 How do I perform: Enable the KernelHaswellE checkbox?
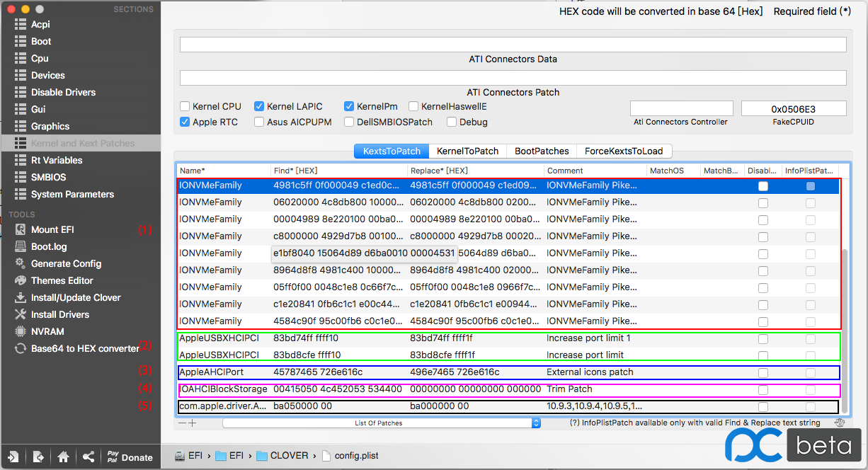point(413,106)
